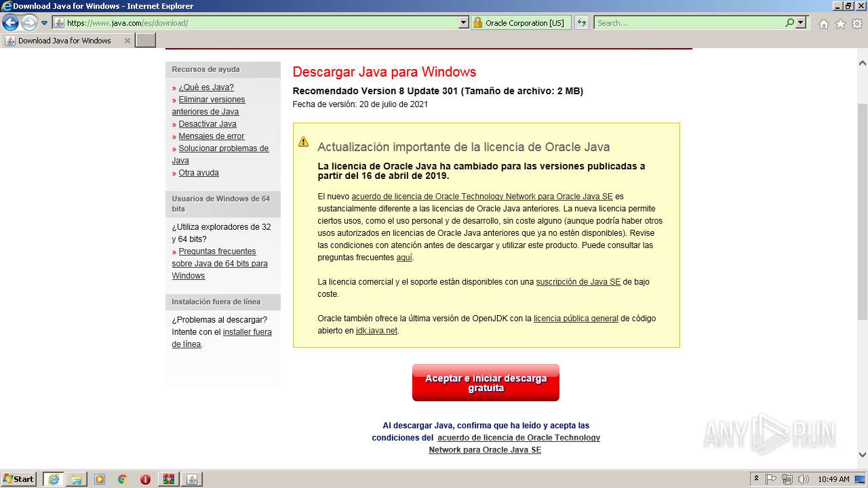Open the Mensajes de error link

coord(212,136)
